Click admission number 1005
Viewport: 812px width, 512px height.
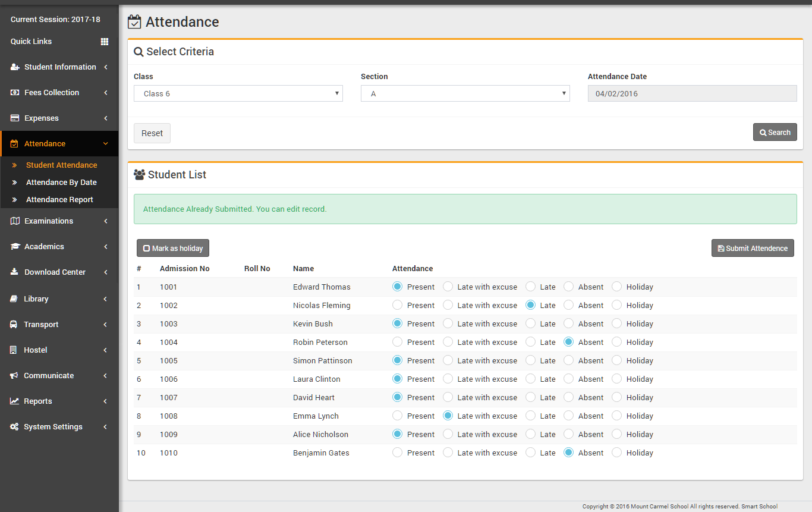[x=168, y=360]
